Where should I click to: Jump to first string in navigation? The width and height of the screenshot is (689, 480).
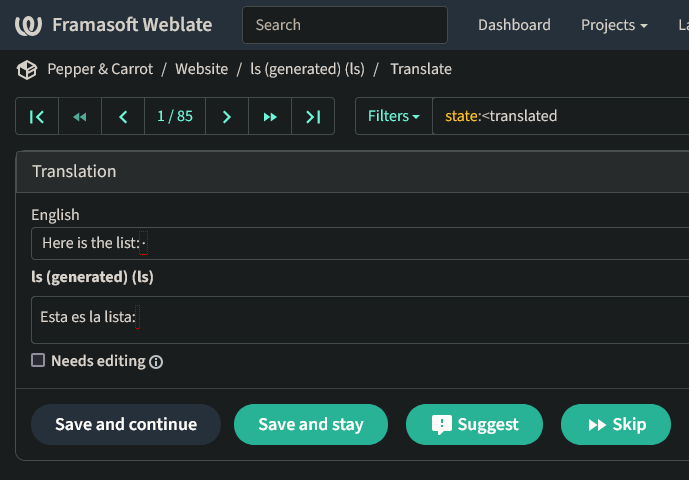point(37,116)
